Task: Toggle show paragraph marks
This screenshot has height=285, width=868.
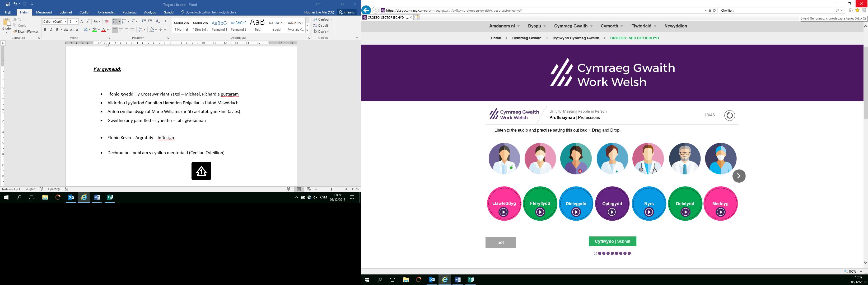Action: click(166, 22)
